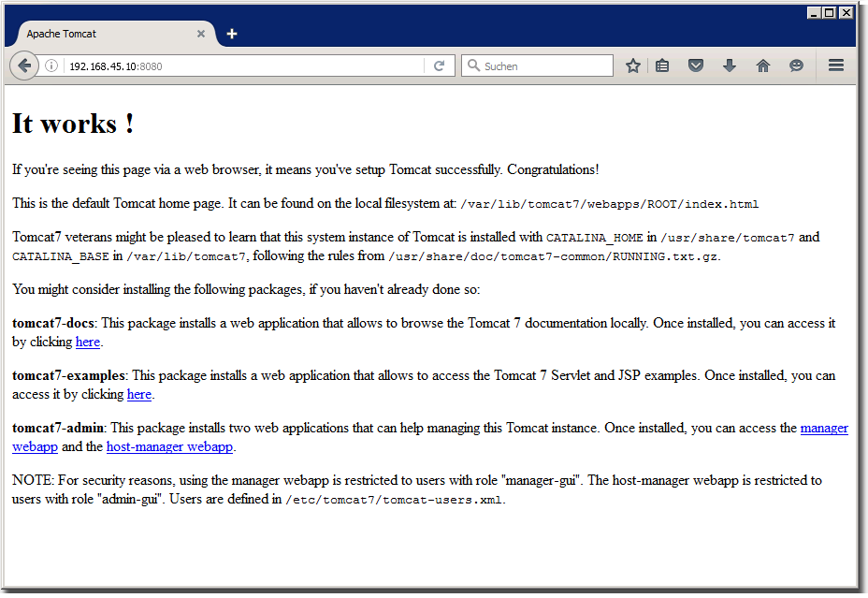The image size is (868, 598).
Task: Select the Apache Tomcat tab
Action: tap(103, 34)
